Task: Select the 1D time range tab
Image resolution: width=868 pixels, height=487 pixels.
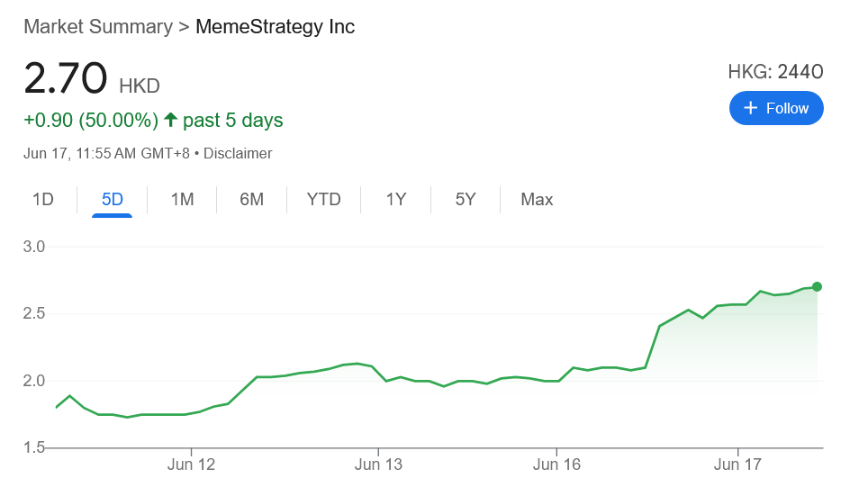Action: point(43,200)
